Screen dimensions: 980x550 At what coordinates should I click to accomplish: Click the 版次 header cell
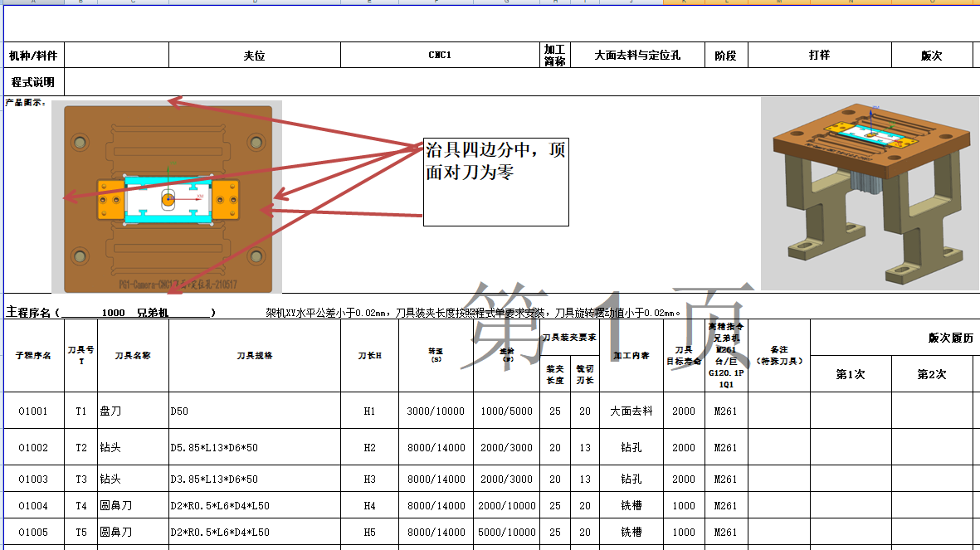(x=933, y=55)
